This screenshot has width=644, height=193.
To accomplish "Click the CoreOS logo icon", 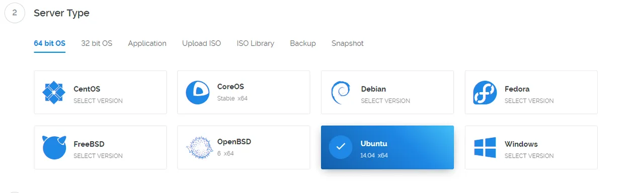I will pos(198,92).
